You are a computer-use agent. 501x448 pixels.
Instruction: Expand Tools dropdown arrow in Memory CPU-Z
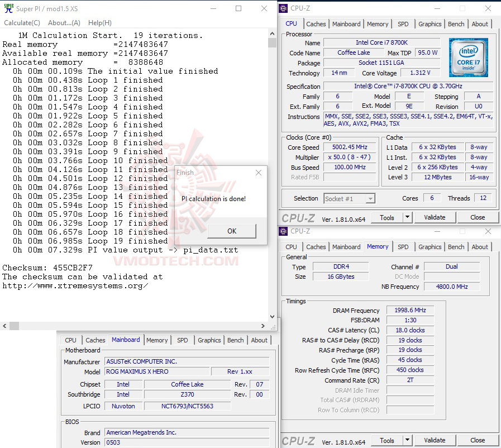pos(407,441)
